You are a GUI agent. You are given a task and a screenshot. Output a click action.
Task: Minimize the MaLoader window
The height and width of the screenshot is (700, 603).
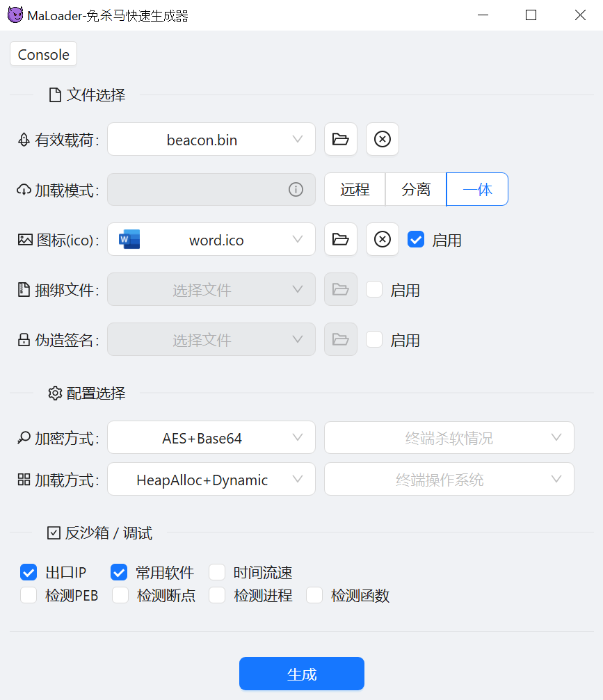483,15
